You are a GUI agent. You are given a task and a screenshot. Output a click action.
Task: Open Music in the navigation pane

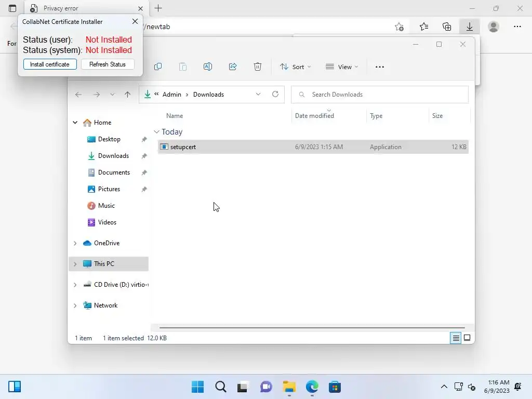[x=106, y=206]
